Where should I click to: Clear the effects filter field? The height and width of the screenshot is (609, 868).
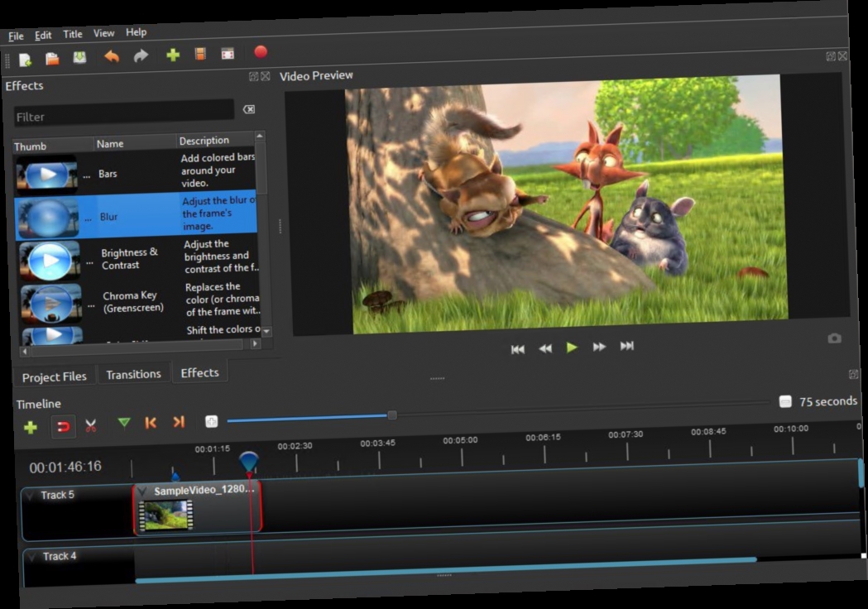[248, 109]
